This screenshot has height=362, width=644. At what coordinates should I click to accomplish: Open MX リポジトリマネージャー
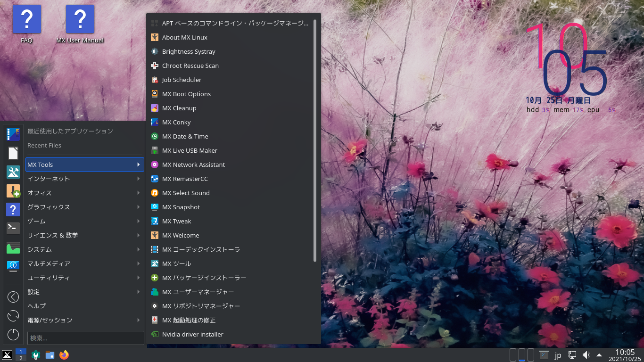[231, 306]
